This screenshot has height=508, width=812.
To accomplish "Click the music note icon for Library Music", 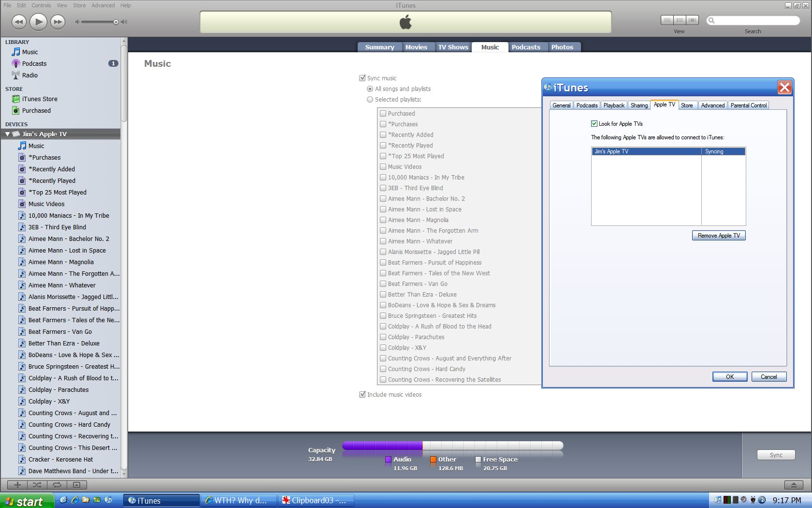I will point(16,52).
